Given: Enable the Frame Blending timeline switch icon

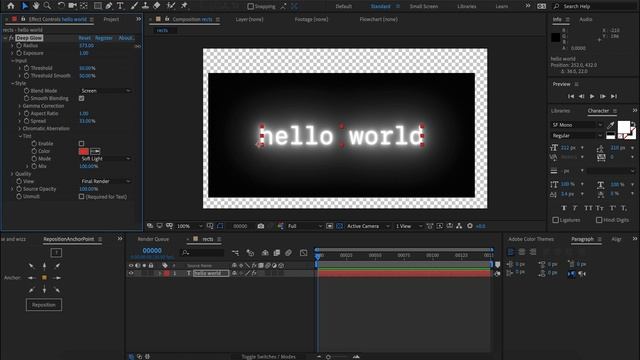Looking at the screenshot, I should 277,253.
